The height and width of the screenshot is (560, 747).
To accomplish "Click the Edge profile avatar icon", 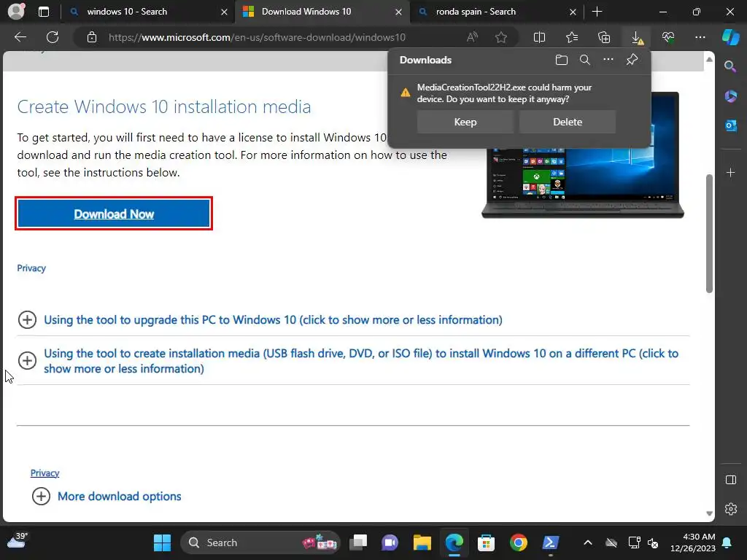I will click(16, 12).
